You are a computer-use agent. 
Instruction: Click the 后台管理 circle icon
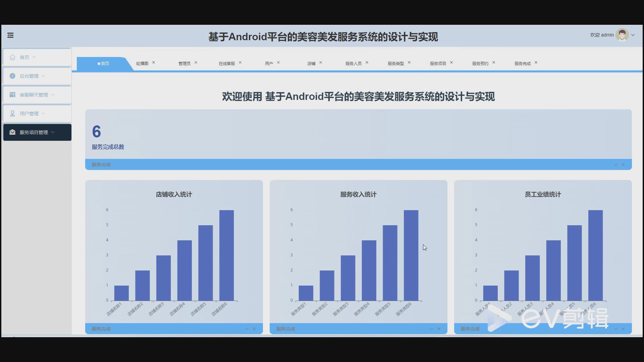pyautogui.click(x=12, y=76)
